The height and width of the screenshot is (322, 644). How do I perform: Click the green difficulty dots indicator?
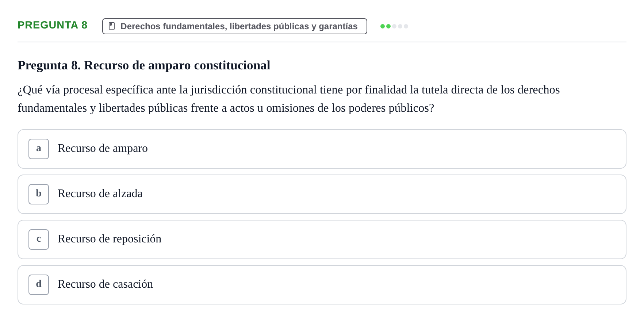[394, 26]
